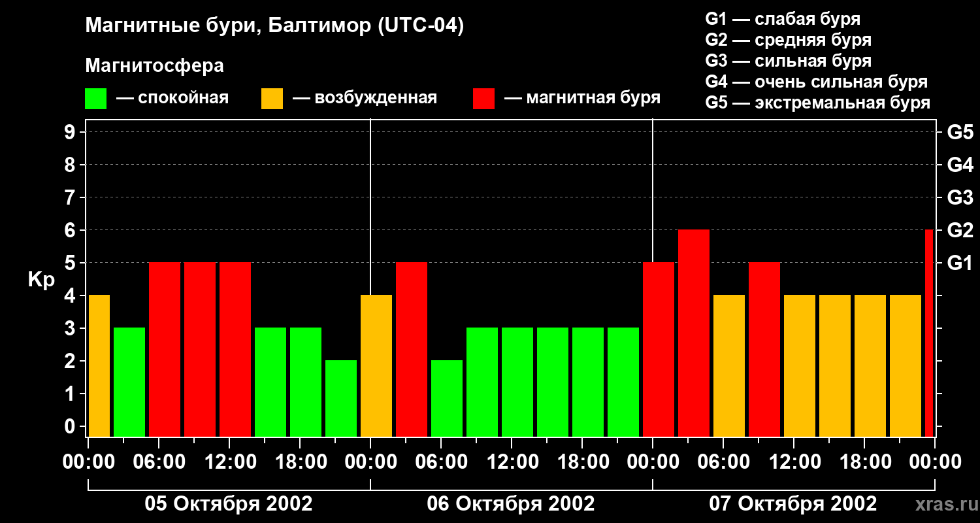Image resolution: width=980 pixels, height=523 pixels.
Task: Click the red bar just after midnight starting 07 Октября
Action: pyautogui.click(x=659, y=350)
